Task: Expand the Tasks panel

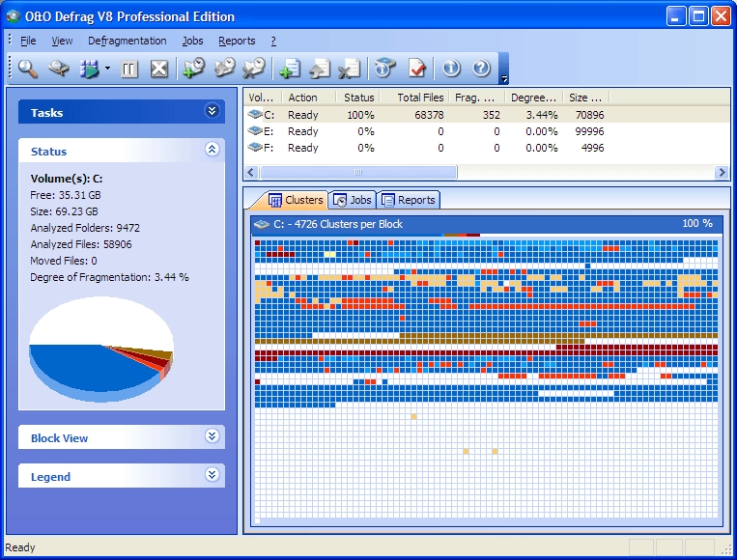Action: click(212, 111)
